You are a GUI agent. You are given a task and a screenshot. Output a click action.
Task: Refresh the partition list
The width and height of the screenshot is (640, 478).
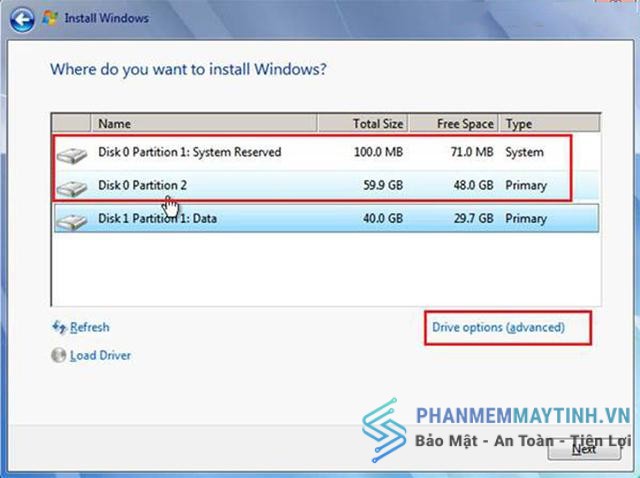[x=89, y=327]
